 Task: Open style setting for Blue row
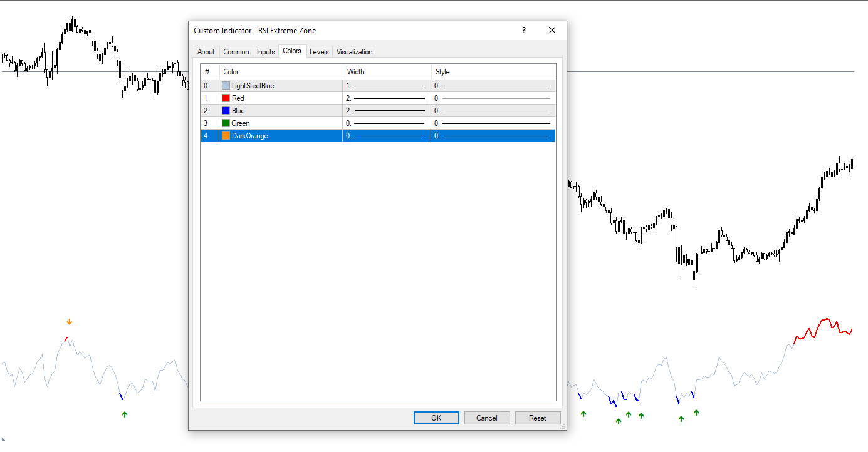coord(493,111)
